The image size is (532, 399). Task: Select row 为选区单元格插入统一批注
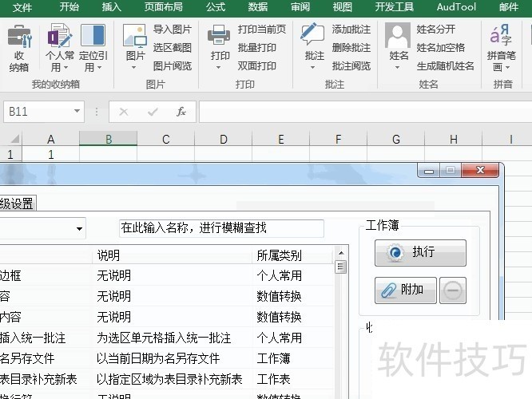pyautogui.click(x=167, y=338)
